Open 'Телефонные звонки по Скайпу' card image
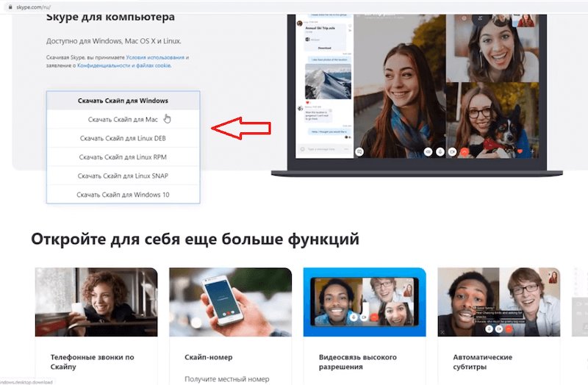The image size is (588, 385). point(96,302)
